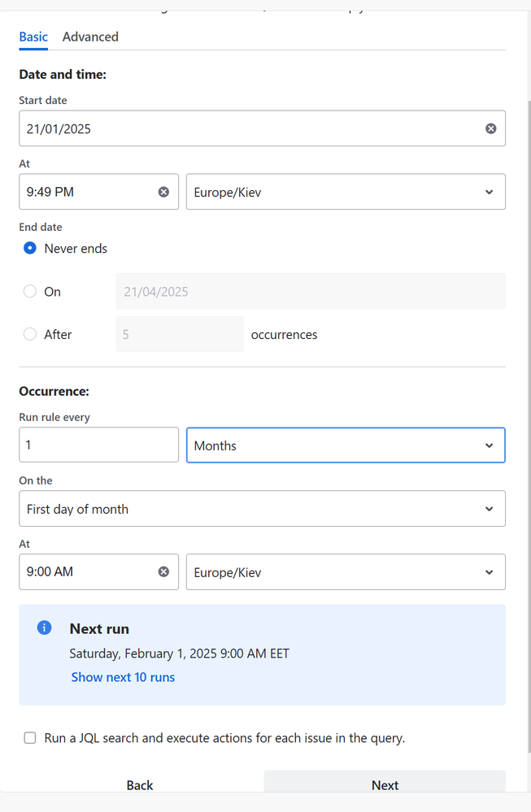Enable the Run a JQL search checkbox
Viewport: 531px width, 812px height.
(30, 738)
